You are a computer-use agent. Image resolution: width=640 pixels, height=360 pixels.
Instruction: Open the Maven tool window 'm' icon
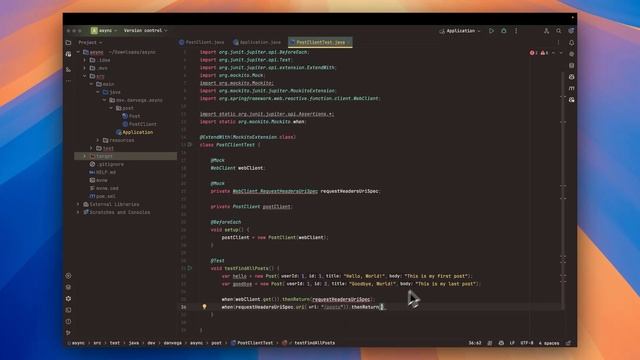[571, 88]
